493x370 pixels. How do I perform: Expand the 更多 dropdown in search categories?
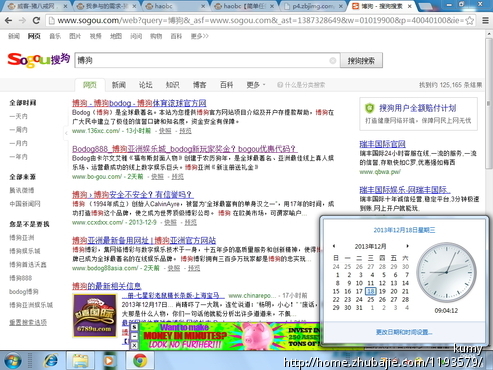click(256, 85)
